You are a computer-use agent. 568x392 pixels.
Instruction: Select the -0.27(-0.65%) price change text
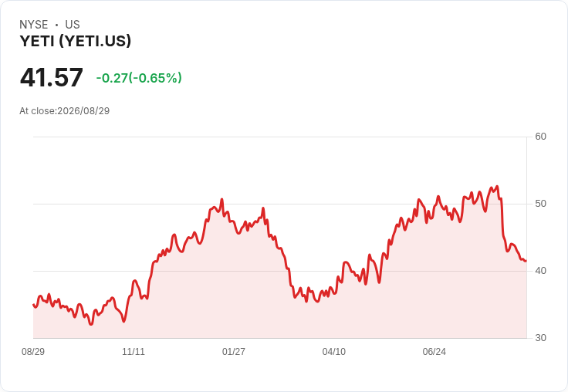pyautogui.click(x=139, y=78)
